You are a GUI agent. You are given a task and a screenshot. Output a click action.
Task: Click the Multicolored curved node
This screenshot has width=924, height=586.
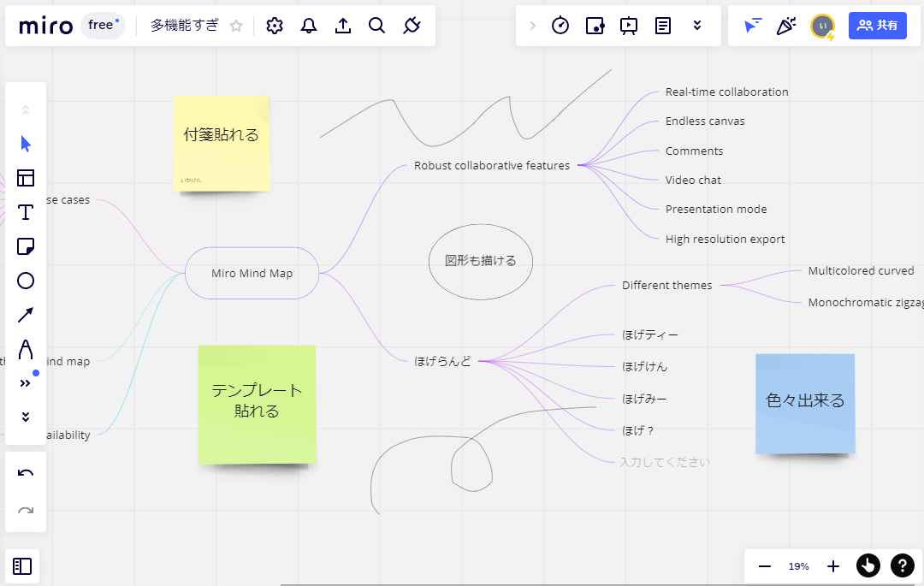pyautogui.click(x=861, y=271)
